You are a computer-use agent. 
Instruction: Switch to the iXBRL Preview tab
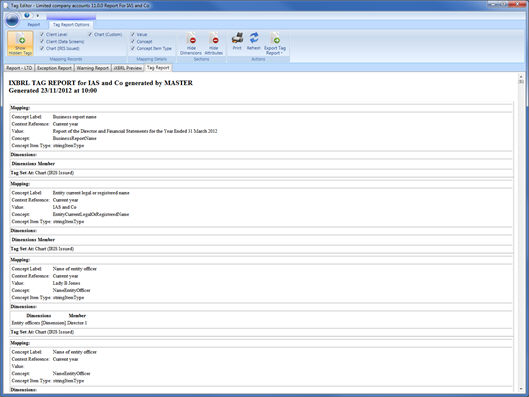tap(128, 68)
